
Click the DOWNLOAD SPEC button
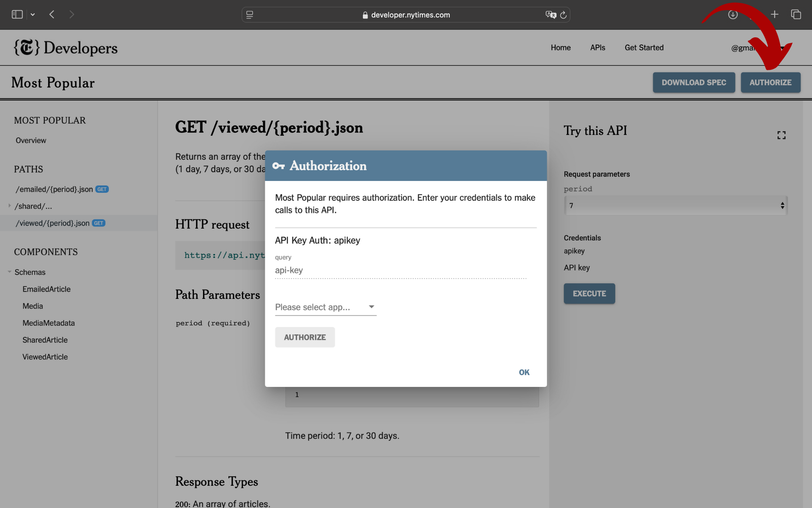coord(694,83)
